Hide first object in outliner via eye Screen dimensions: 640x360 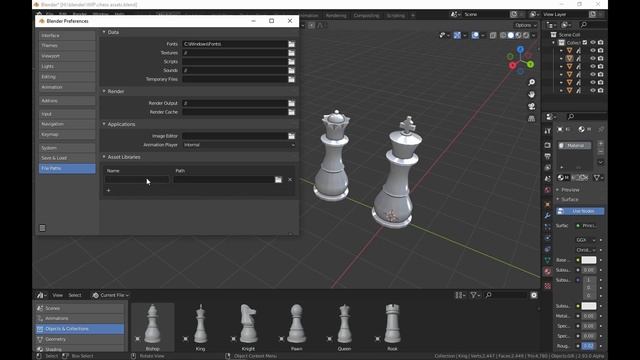pos(593,50)
